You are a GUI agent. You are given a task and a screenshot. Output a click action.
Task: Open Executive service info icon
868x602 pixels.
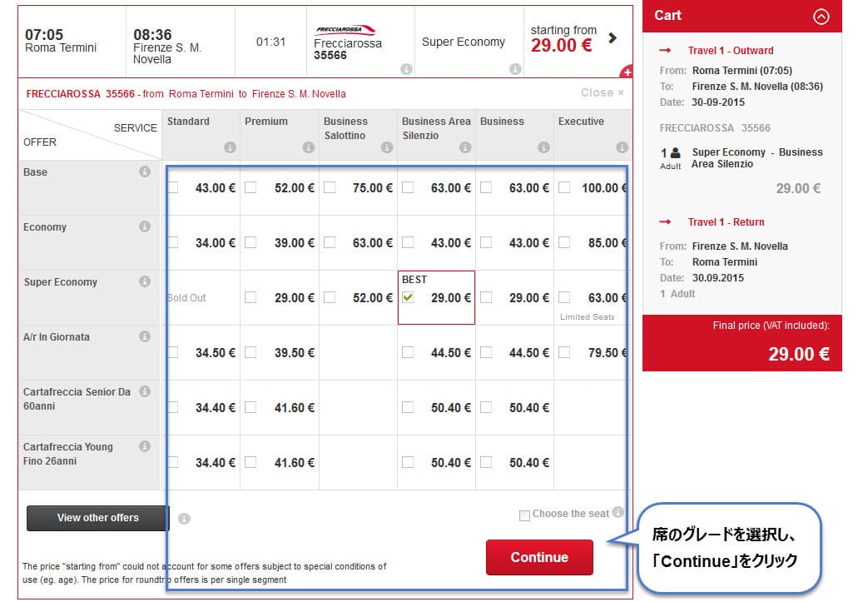(622, 147)
